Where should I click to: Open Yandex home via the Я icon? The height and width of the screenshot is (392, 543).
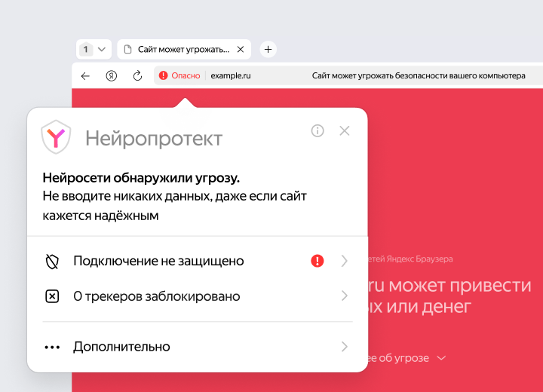pyautogui.click(x=111, y=76)
